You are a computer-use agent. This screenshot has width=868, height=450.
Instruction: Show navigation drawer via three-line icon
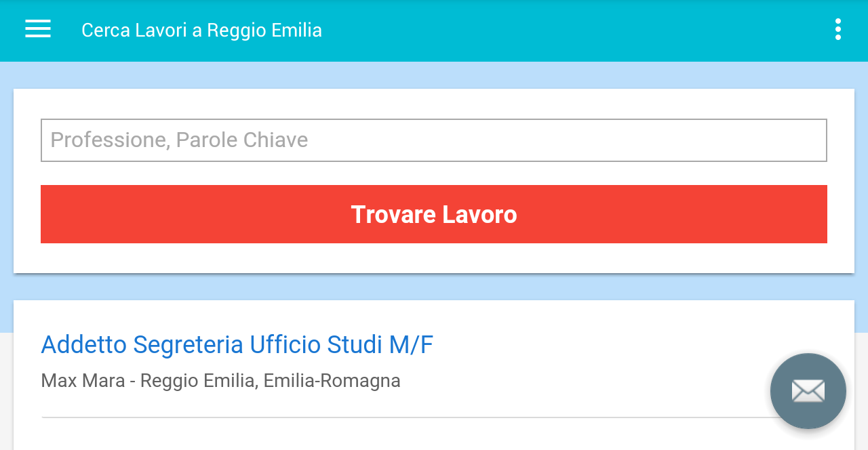click(x=38, y=29)
